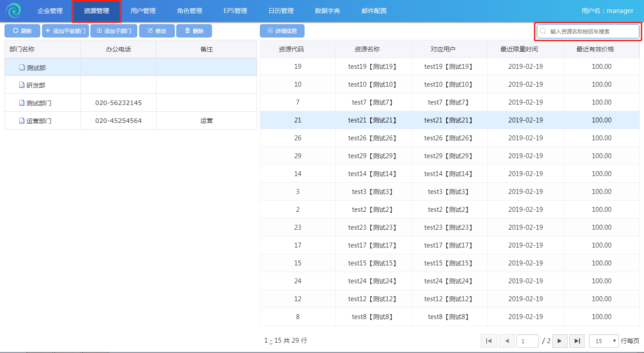Click the page number input box
644x353 pixels.
point(527,341)
